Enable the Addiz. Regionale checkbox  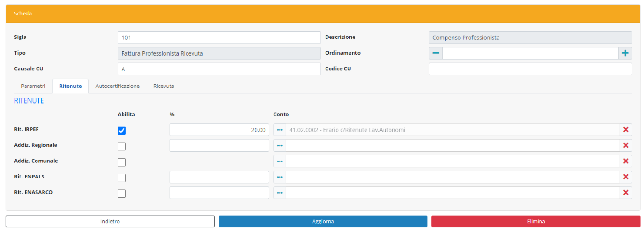pos(122,146)
